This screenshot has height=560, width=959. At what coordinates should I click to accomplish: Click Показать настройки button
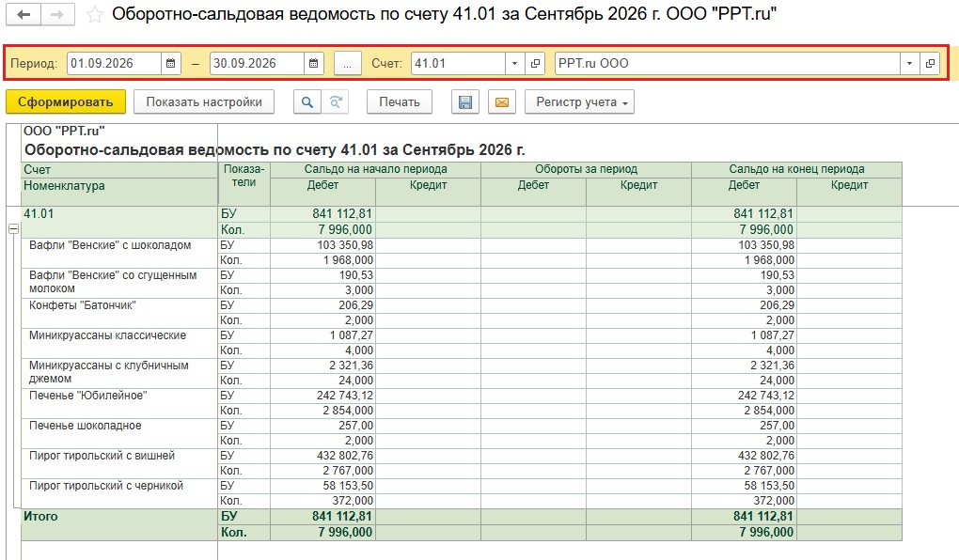[204, 102]
